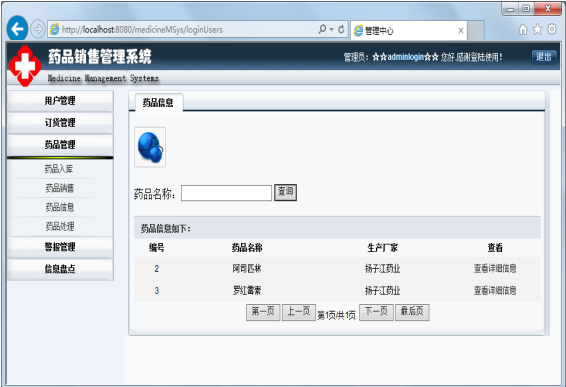Click the browser forward arrow button
Screen dimensions: 566x387
(38, 29)
